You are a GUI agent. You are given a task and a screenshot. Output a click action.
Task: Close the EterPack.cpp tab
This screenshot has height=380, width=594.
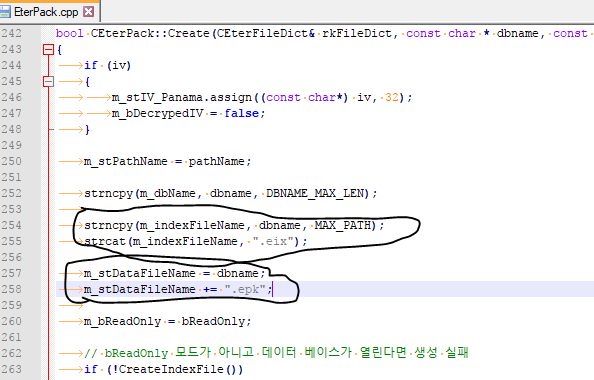[89, 11]
